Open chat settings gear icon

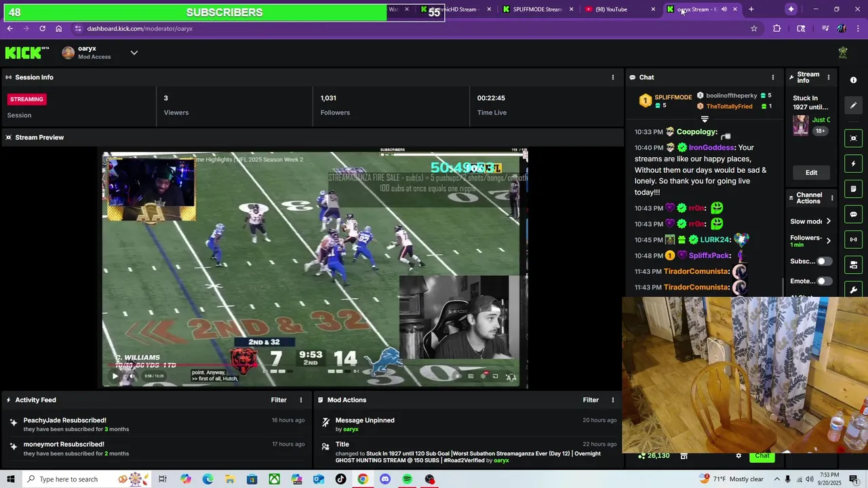click(738, 455)
